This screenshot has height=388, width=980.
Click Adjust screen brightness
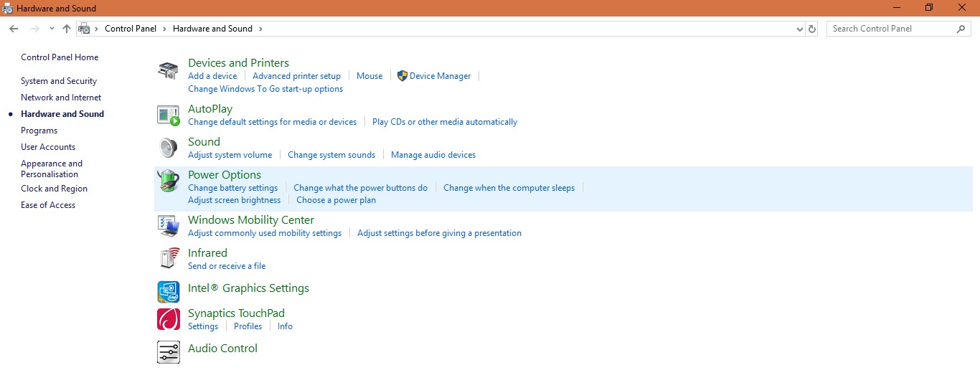point(234,200)
